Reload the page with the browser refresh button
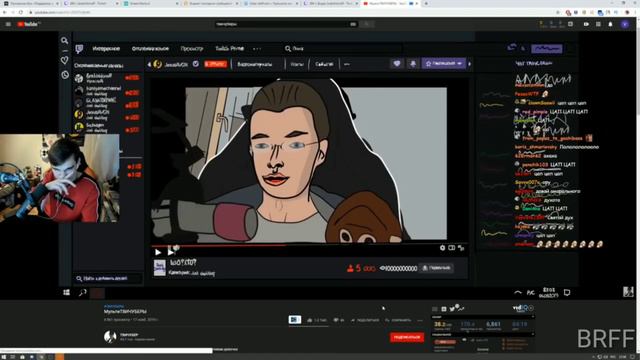640x360 pixels. [x=21, y=12]
